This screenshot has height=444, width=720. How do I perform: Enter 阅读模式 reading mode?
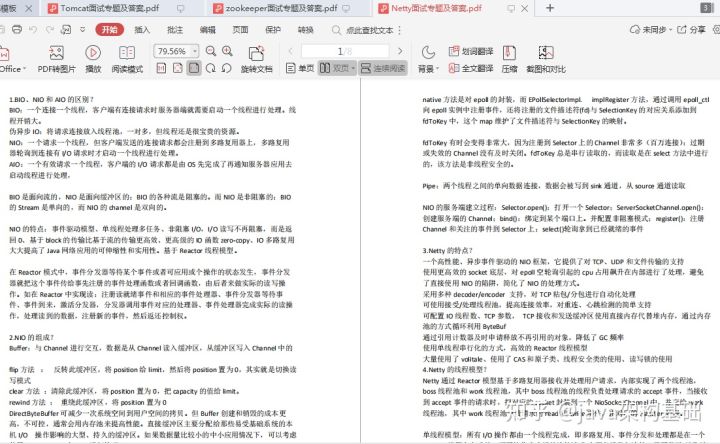tap(127, 60)
